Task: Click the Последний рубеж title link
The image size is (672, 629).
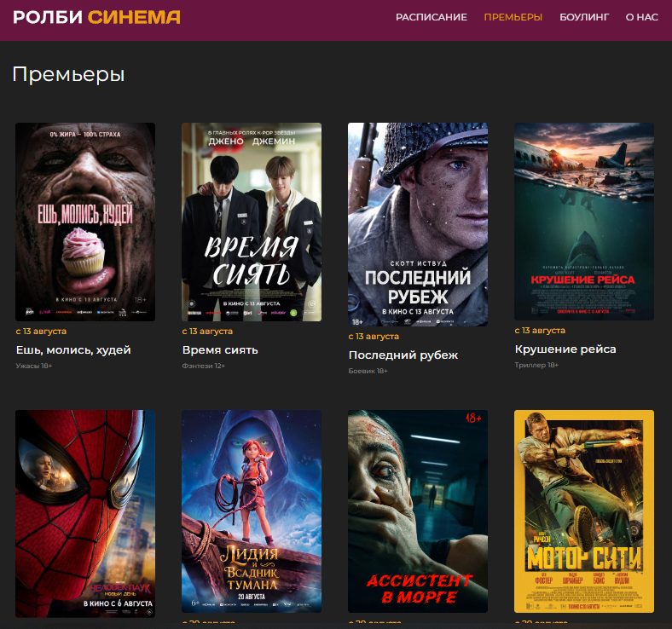Action: [x=403, y=355]
